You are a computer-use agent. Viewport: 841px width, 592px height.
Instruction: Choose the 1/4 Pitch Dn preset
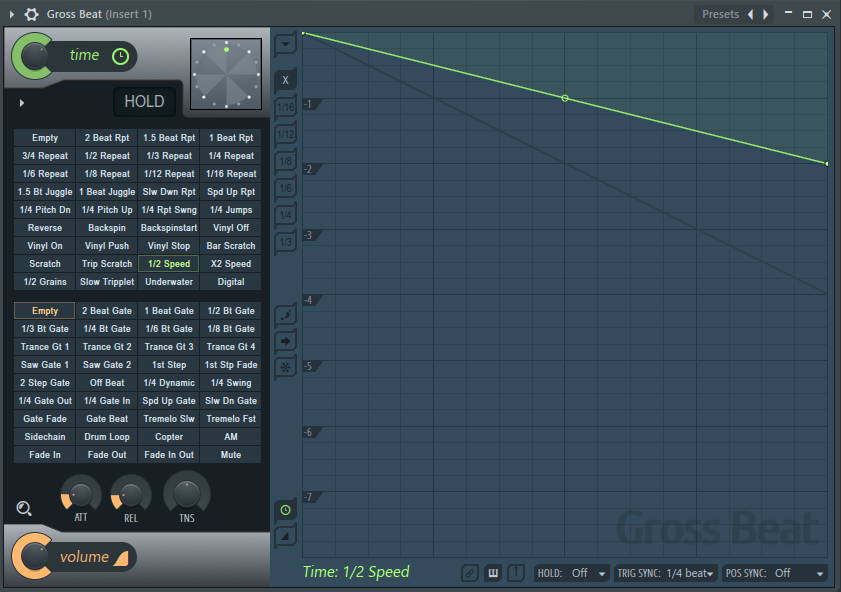45,210
